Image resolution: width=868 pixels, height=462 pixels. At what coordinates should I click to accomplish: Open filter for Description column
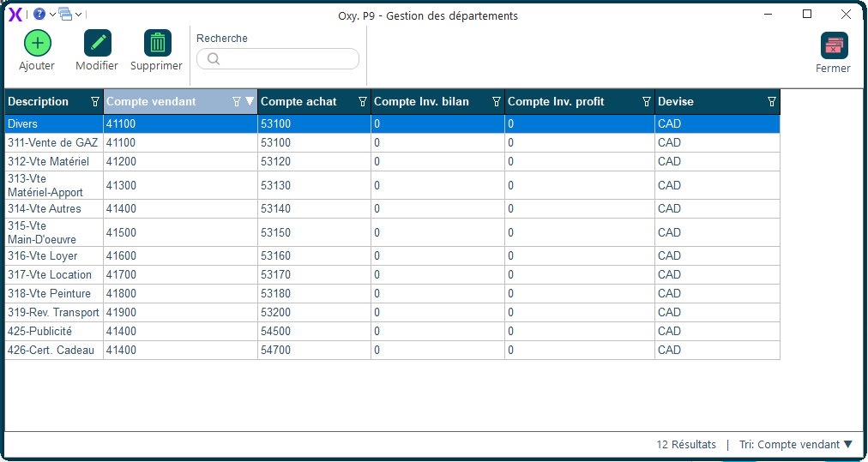pyautogui.click(x=95, y=102)
